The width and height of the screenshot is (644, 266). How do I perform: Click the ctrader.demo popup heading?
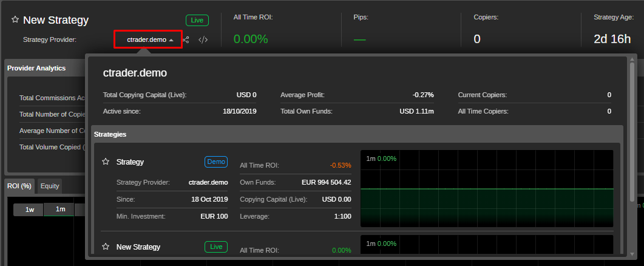point(135,73)
